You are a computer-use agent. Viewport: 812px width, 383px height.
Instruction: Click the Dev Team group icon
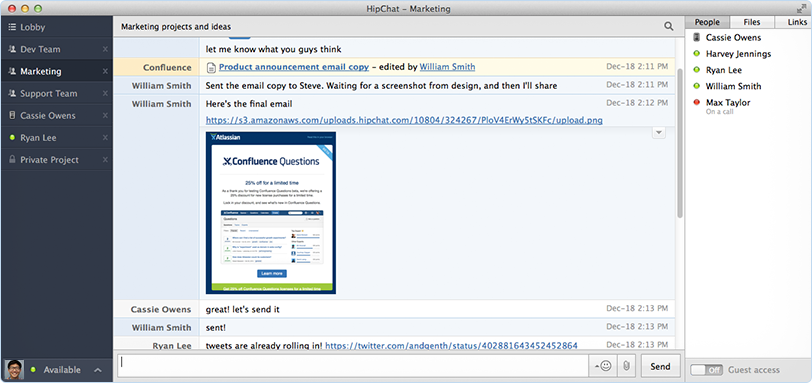point(12,49)
